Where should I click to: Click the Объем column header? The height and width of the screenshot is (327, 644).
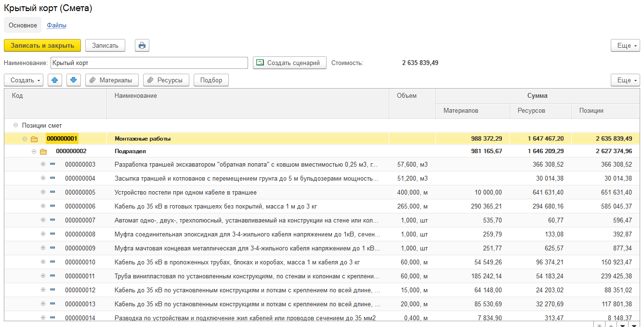pyautogui.click(x=412, y=103)
